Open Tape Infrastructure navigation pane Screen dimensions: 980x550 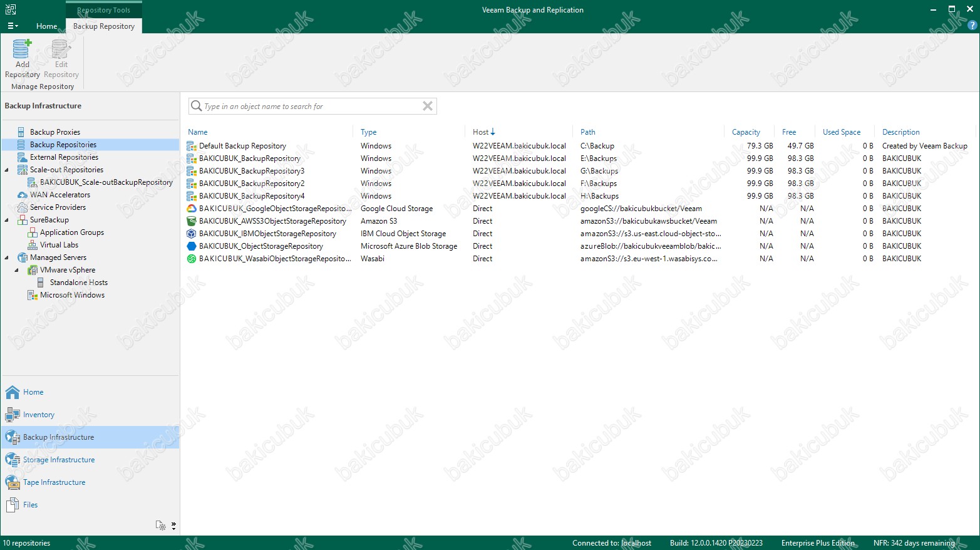(90, 482)
